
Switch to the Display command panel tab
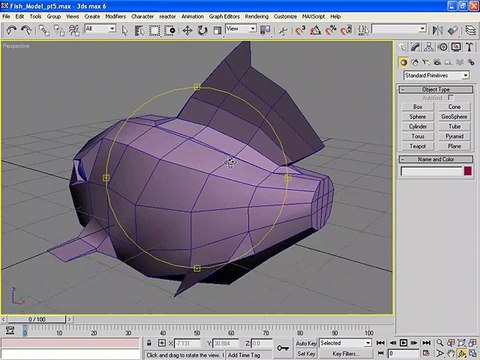[x=456, y=47]
